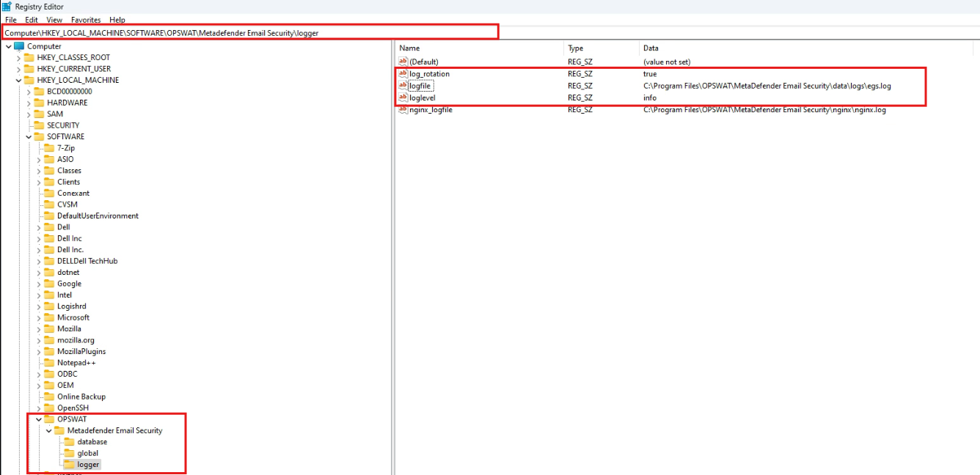This screenshot has height=475, width=980.
Task: Click the 'true' data value
Action: (x=650, y=74)
